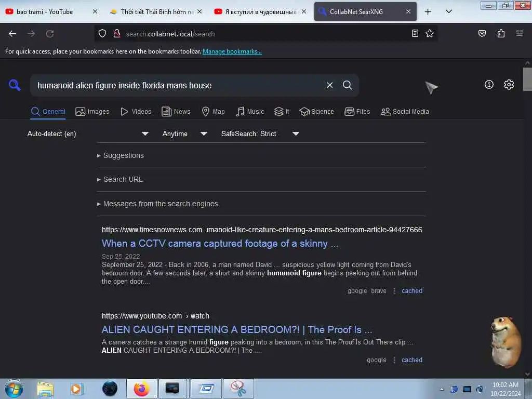Click the taskbar clock showing 10:02 AM
Image resolution: width=532 pixels, height=399 pixels.
(505, 389)
